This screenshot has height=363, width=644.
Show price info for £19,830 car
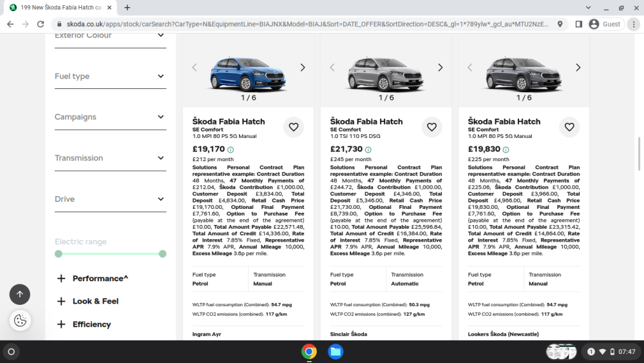coord(506,150)
